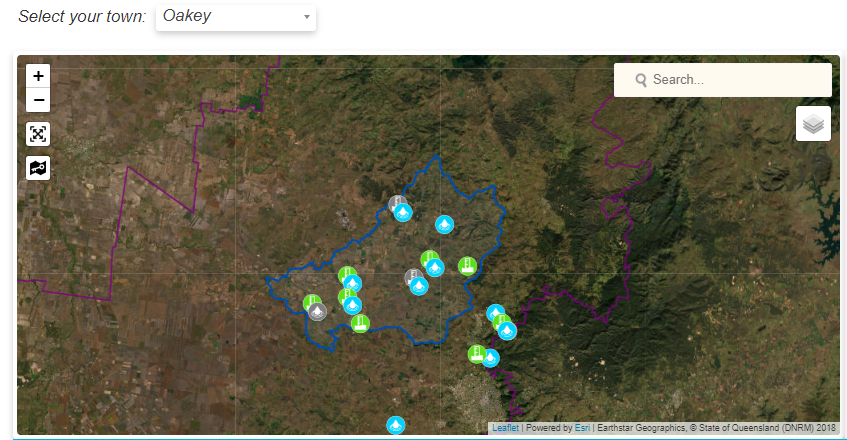Viewport: 847px width, 440px height.
Task: Select the lone green marker near boundary's east edge
Action: (467, 266)
